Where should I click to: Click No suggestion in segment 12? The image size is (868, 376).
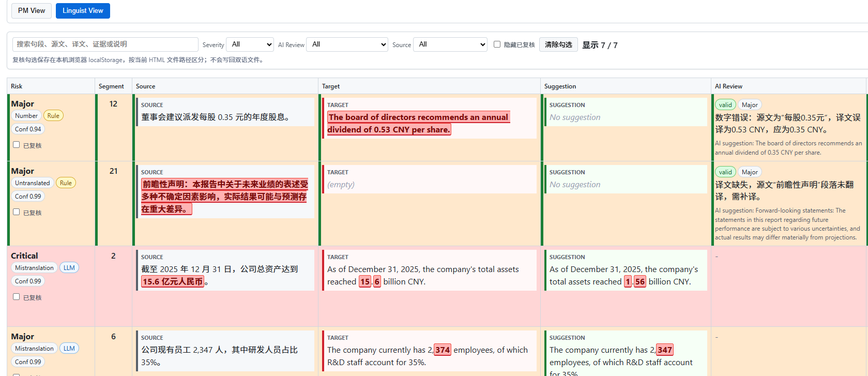(575, 117)
